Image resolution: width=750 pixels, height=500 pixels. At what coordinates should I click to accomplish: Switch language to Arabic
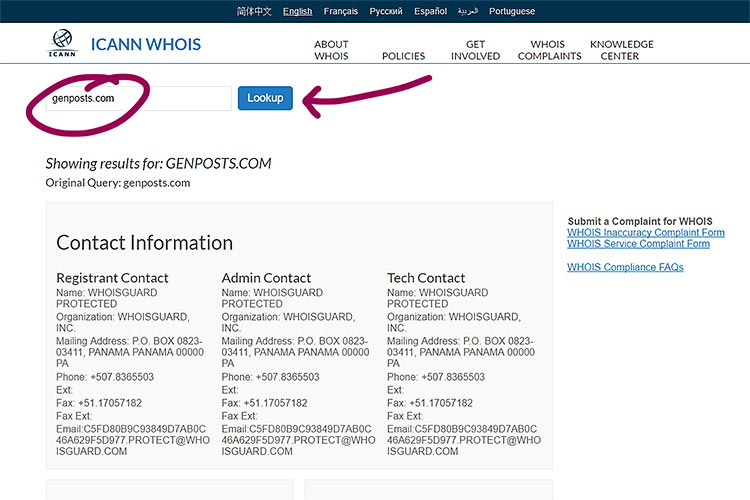coord(468,11)
